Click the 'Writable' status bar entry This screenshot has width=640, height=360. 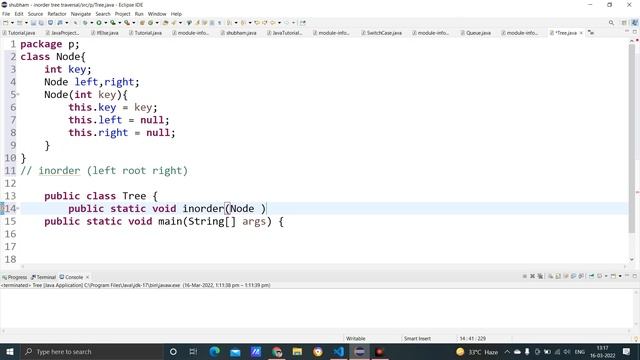click(356, 338)
